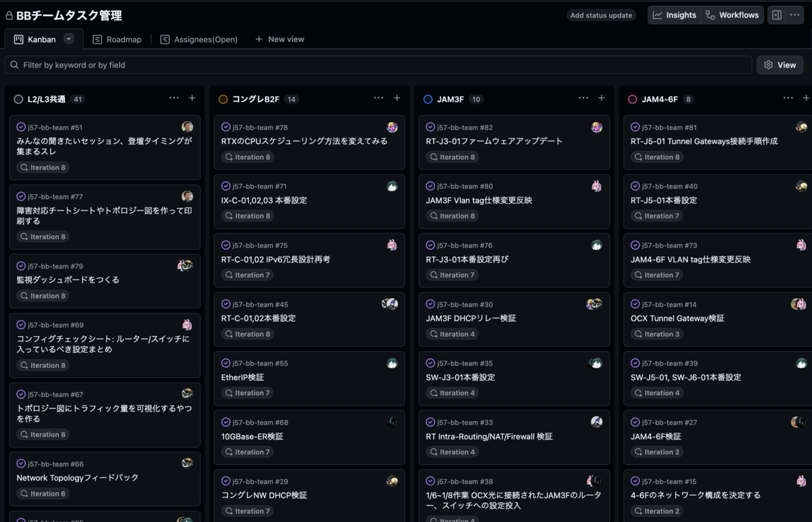Click assignee avatars on issue #45
This screenshot has width=812, height=522.
click(390, 304)
